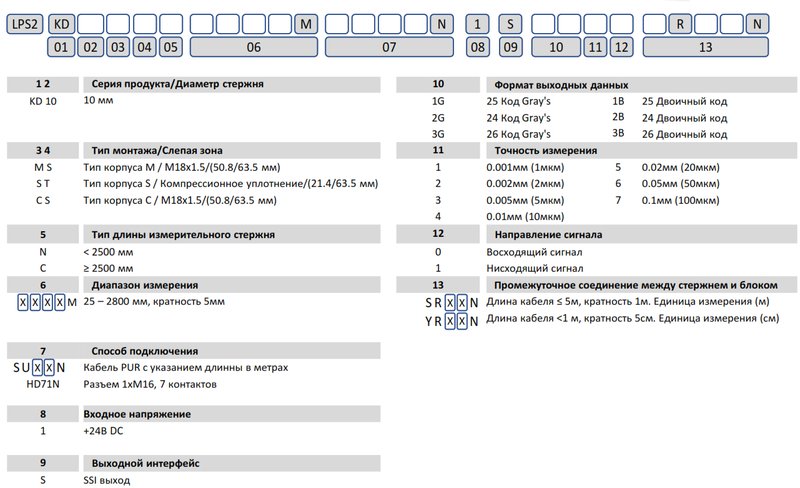
Task: Select the "11" position label in top row
Action: point(595,47)
